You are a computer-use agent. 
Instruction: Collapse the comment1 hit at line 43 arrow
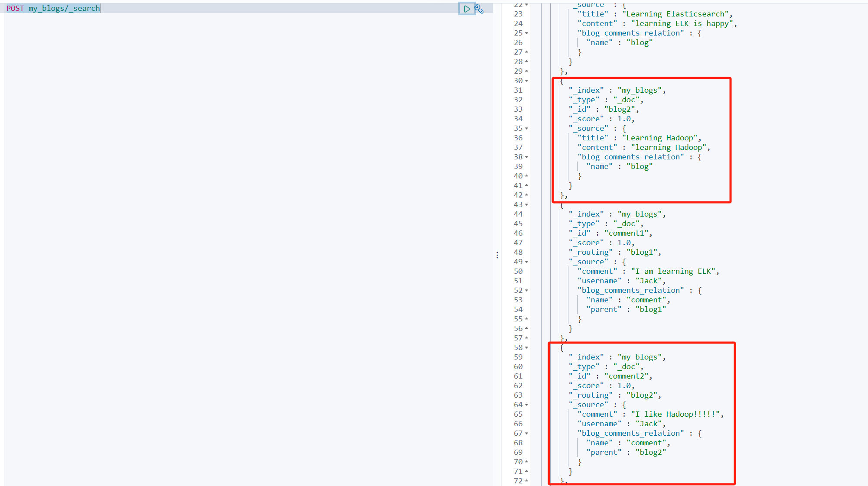[x=527, y=204]
